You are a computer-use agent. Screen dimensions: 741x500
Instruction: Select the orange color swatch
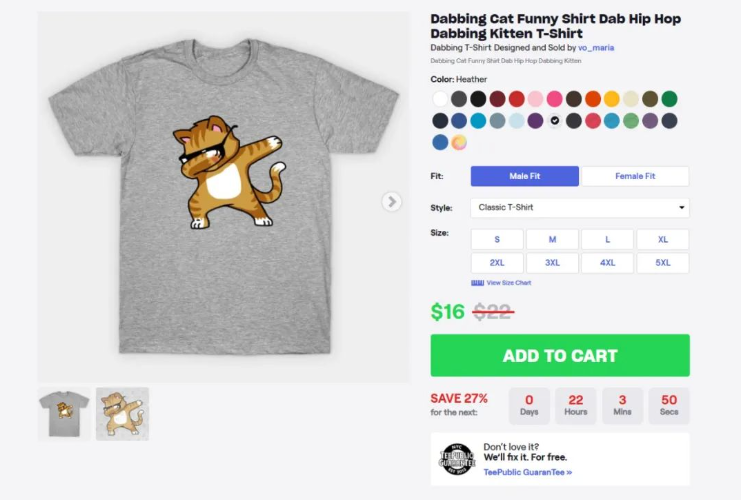coord(593,99)
